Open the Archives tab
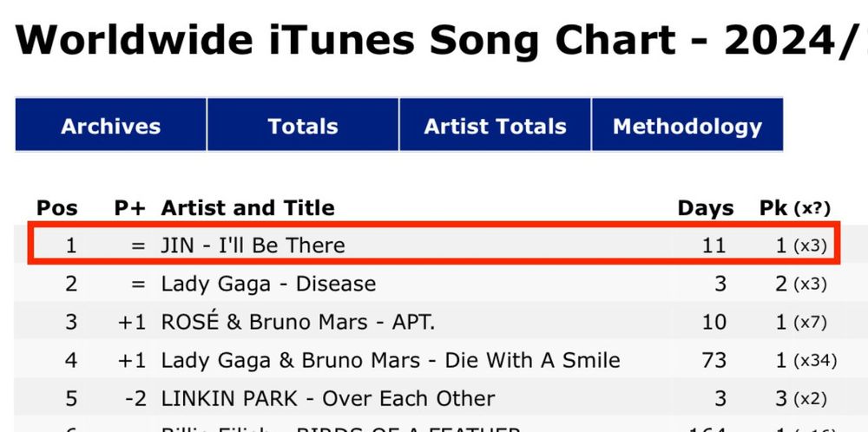The image size is (868, 432). pyautogui.click(x=111, y=125)
